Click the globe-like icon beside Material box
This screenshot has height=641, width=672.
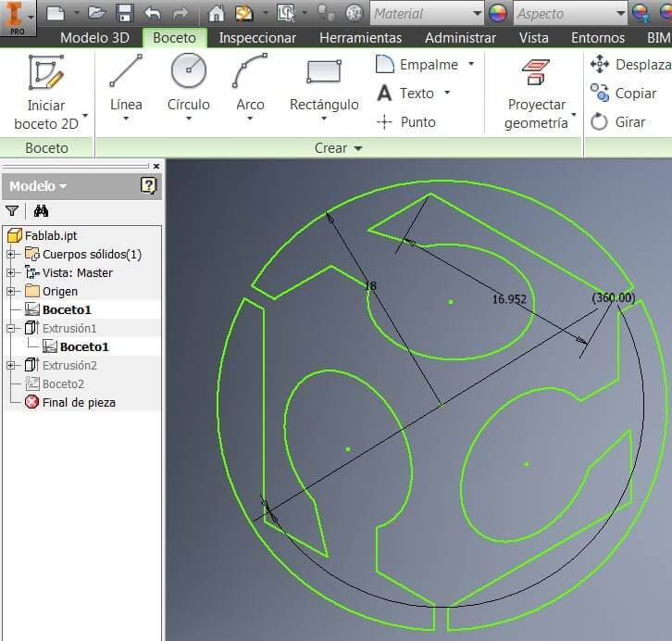pyautogui.click(x=354, y=13)
